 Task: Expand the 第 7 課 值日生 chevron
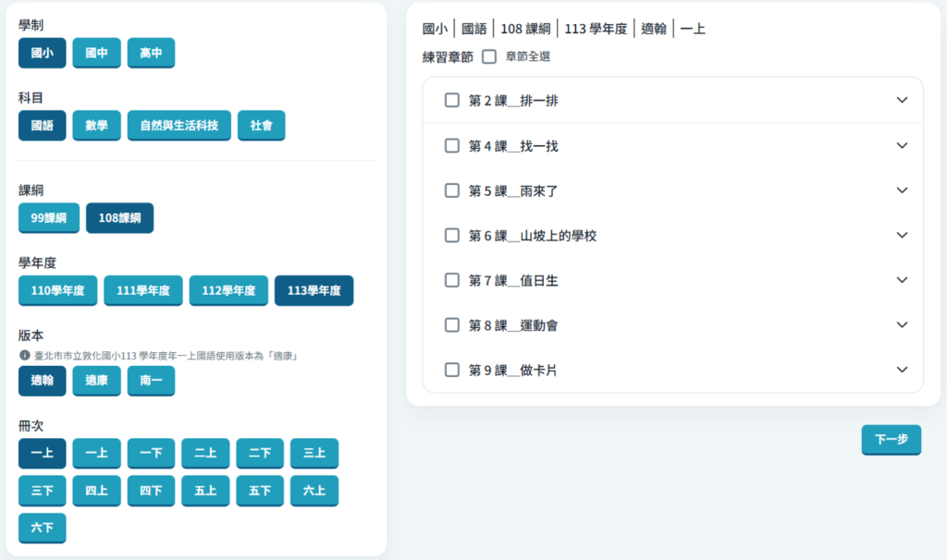pos(903,280)
